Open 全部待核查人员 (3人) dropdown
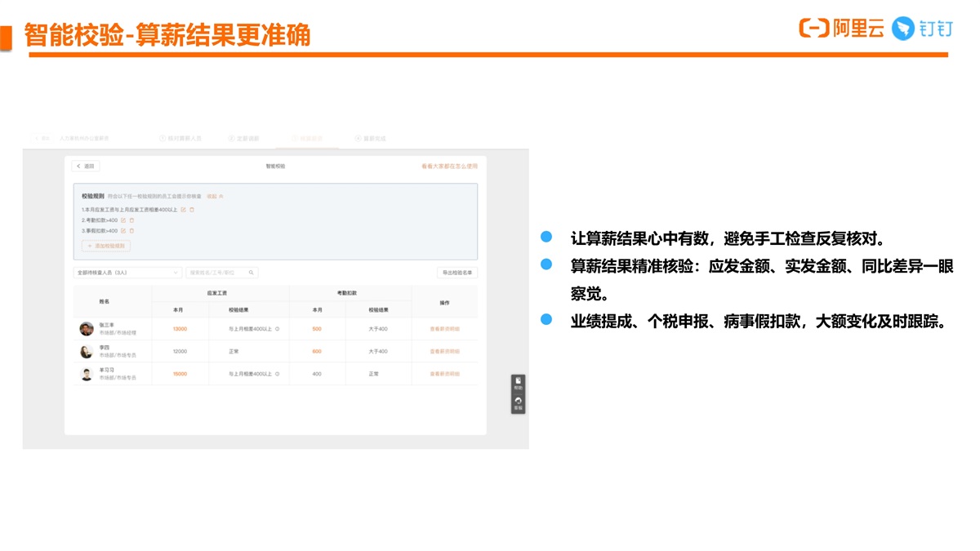980x551 pixels. coord(127,273)
